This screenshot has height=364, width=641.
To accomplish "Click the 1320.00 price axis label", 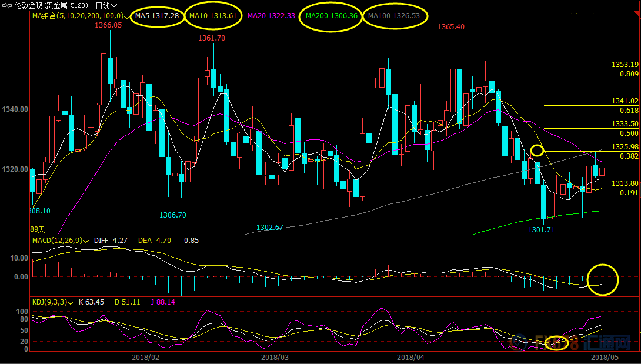I will point(15,169).
